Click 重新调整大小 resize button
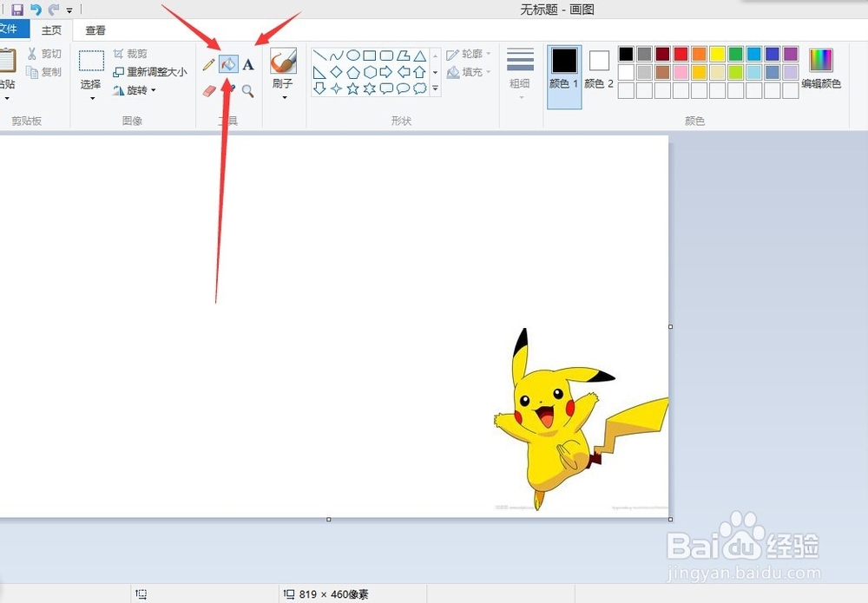This screenshot has width=868, height=603. click(x=149, y=72)
